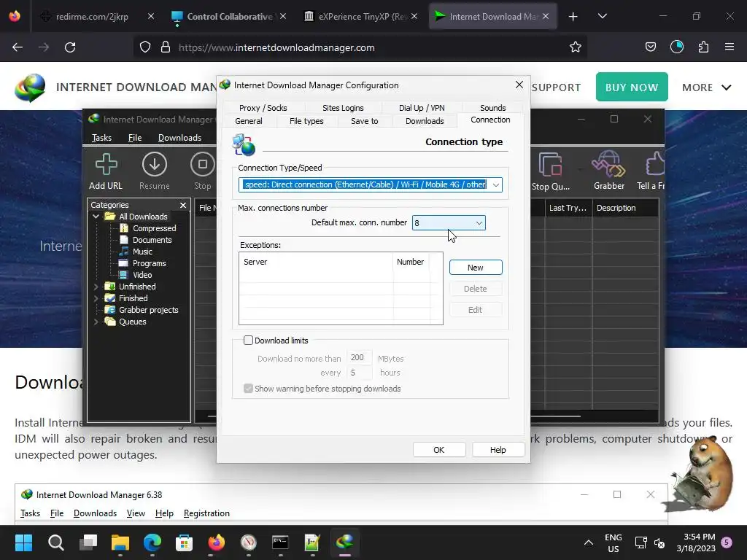This screenshot has width=747, height=560.
Task: Switch to the Sounds tab
Action: pyautogui.click(x=492, y=108)
